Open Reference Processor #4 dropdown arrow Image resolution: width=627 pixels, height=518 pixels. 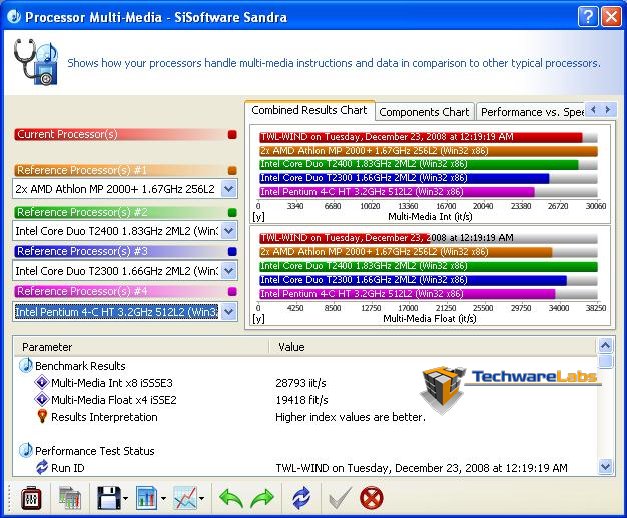pyautogui.click(x=228, y=312)
